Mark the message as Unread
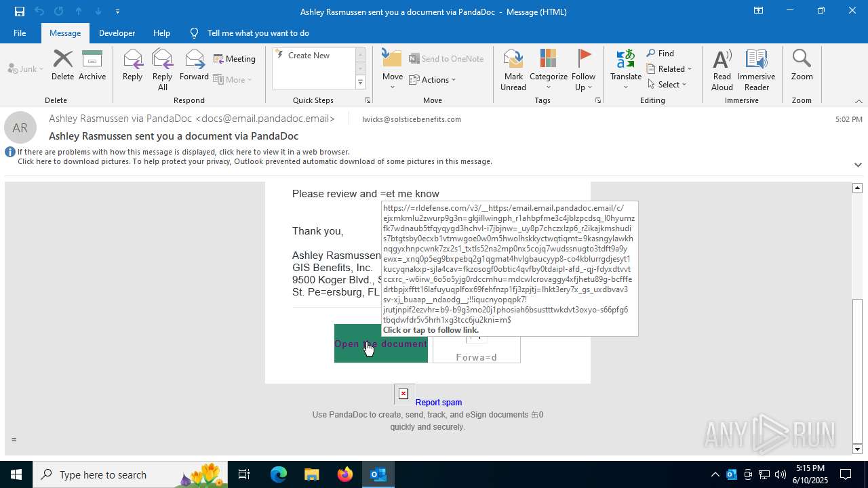Image resolution: width=868 pixels, height=488 pixels. click(x=513, y=70)
